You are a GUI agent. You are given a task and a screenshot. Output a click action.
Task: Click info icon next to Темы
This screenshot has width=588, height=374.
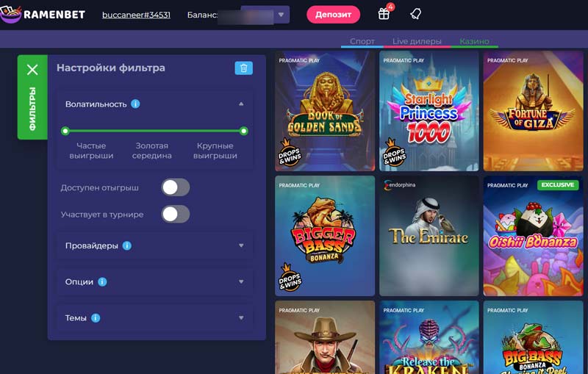click(x=96, y=318)
